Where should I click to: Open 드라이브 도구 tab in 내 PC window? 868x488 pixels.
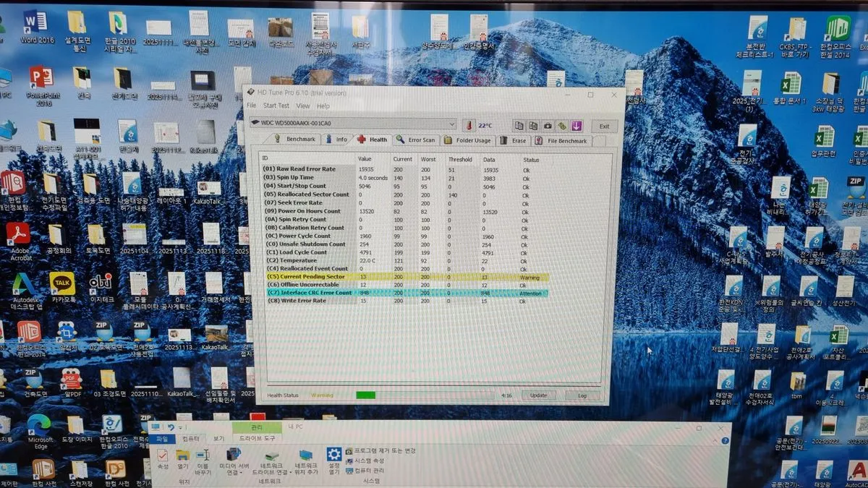coord(257,439)
